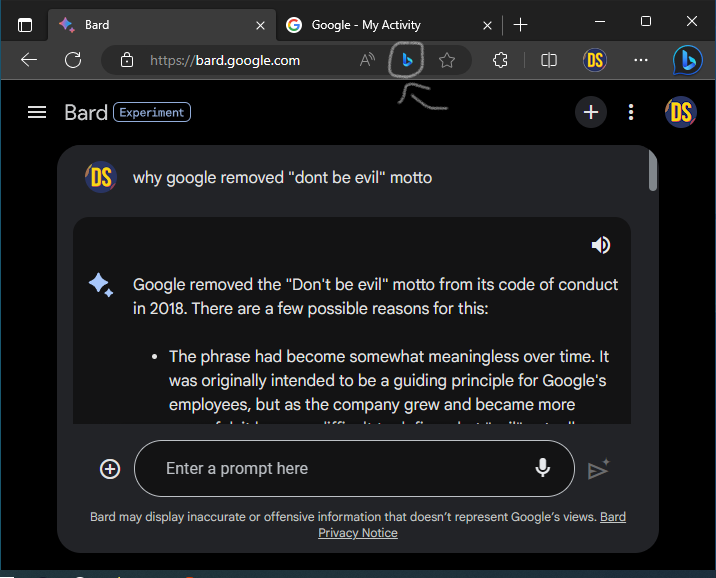716x578 pixels.
Task: Switch to the Google - My Activity tab
Action: [x=366, y=25]
